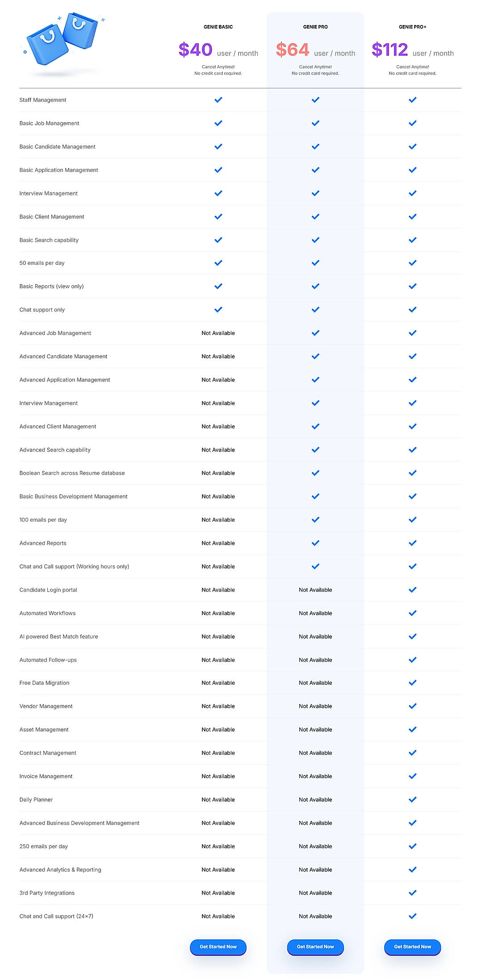
Task: Click Genie Pro Not Available for 3rd Party Integrations
Action: [x=315, y=893]
